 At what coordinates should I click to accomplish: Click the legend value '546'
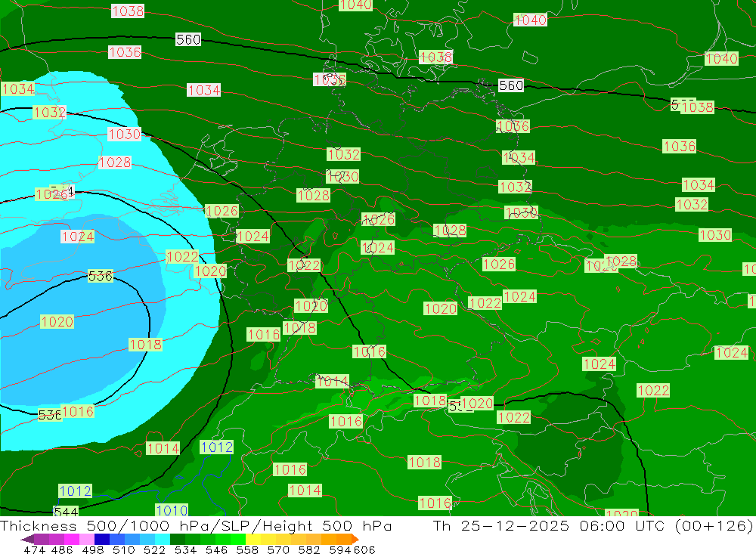pos(215,549)
